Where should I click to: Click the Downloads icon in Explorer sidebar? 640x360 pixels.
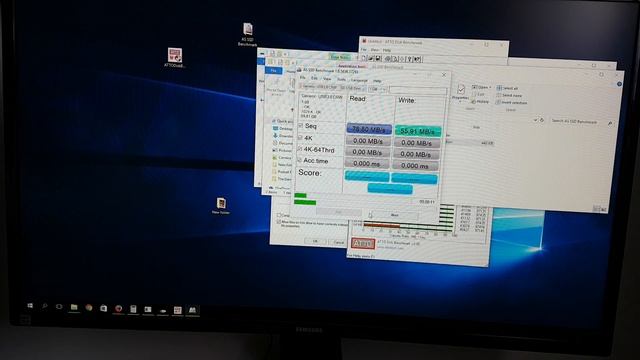click(x=276, y=136)
